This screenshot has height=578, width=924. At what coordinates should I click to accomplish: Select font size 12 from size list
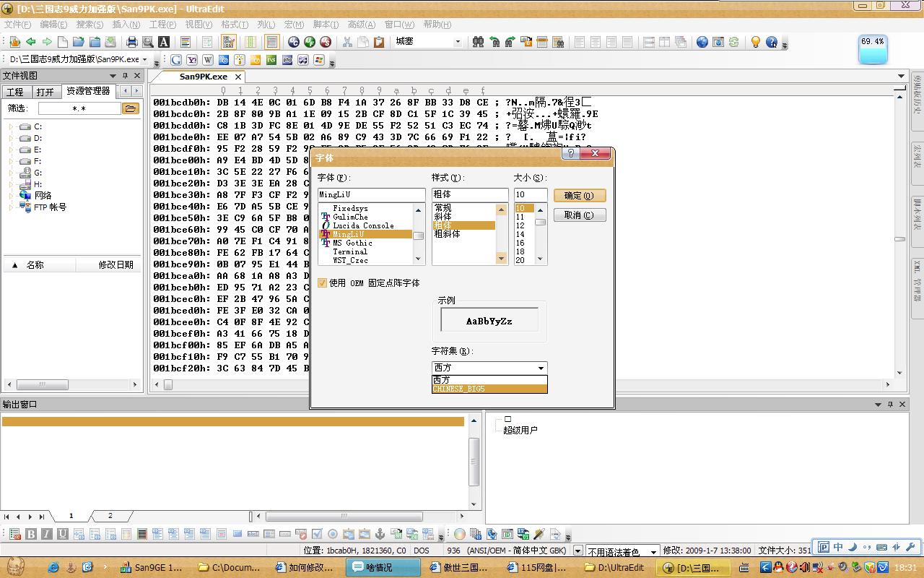pyautogui.click(x=520, y=225)
